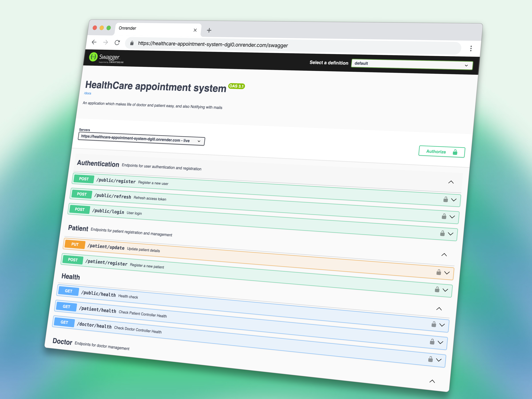Click the /public/register path text
The image size is (532, 399).
tap(116, 181)
